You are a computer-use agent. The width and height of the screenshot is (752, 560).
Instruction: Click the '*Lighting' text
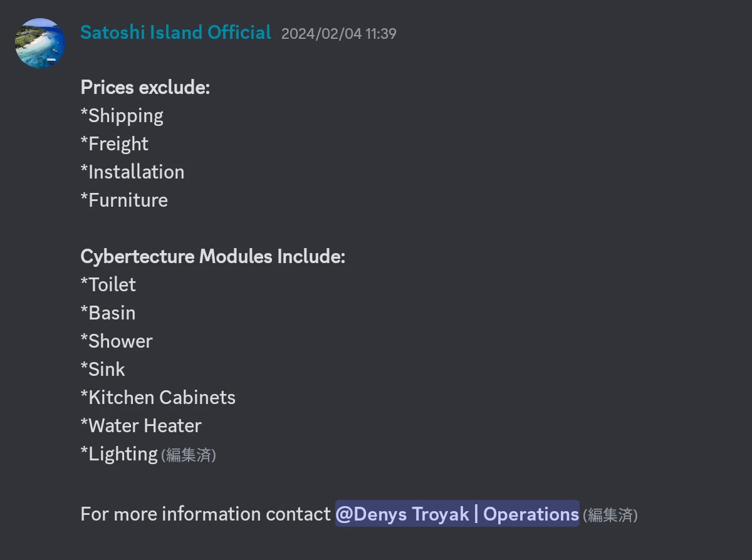click(119, 454)
